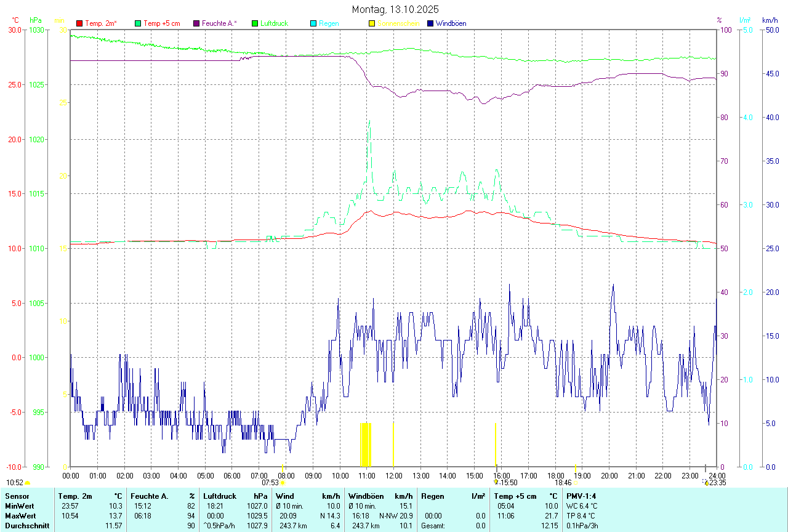The image size is (788, 532).
Task: Click the PMV-1:4 header in the table
Action: coord(581,496)
